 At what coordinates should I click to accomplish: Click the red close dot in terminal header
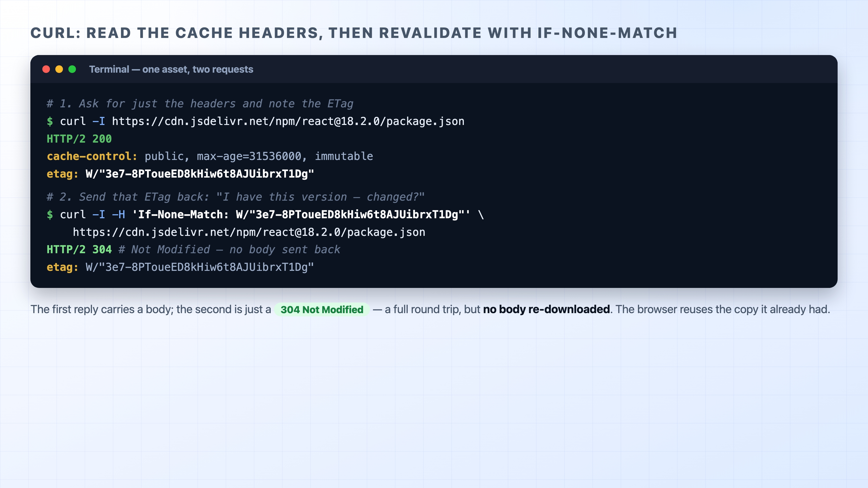coord(46,69)
